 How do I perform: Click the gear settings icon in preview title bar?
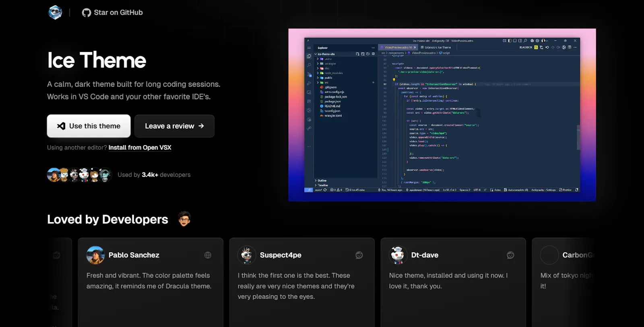click(x=537, y=41)
